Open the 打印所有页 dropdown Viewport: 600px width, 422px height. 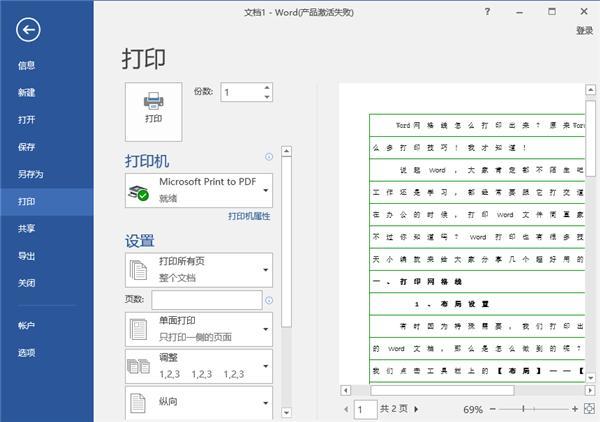pyautogui.click(x=199, y=270)
